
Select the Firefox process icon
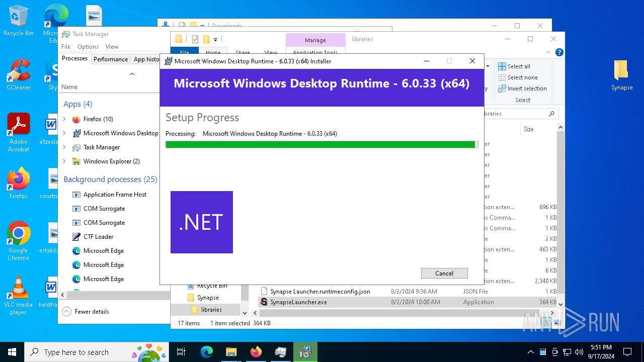[76, 119]
